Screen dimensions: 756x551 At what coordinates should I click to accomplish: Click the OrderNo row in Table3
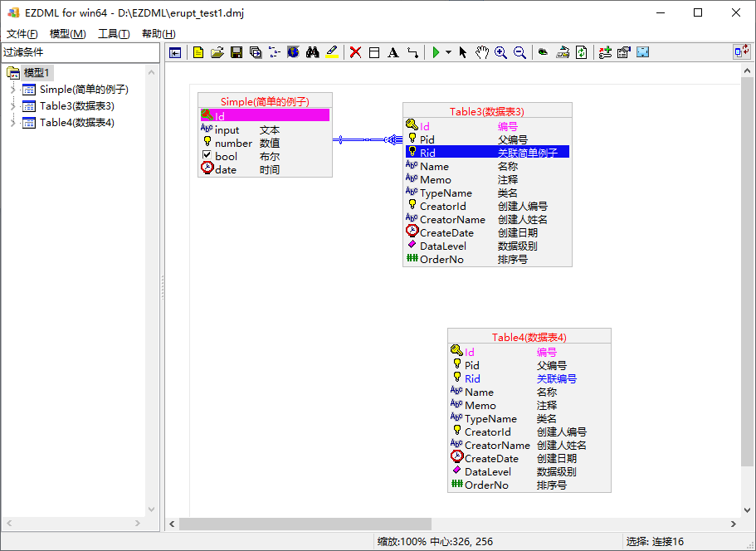tap(487, 260)
